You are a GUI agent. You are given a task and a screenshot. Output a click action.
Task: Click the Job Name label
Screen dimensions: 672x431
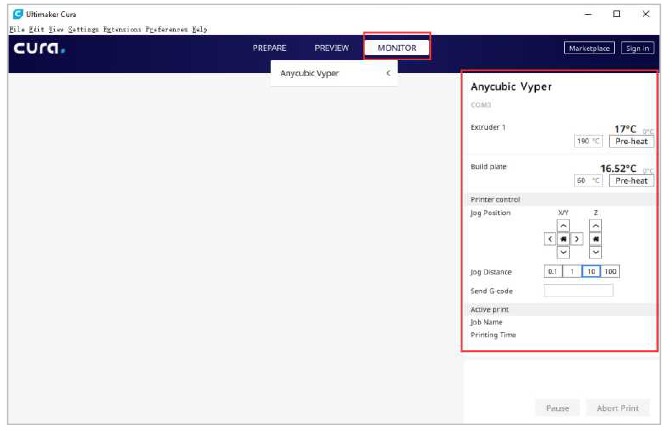pos(486,322)
